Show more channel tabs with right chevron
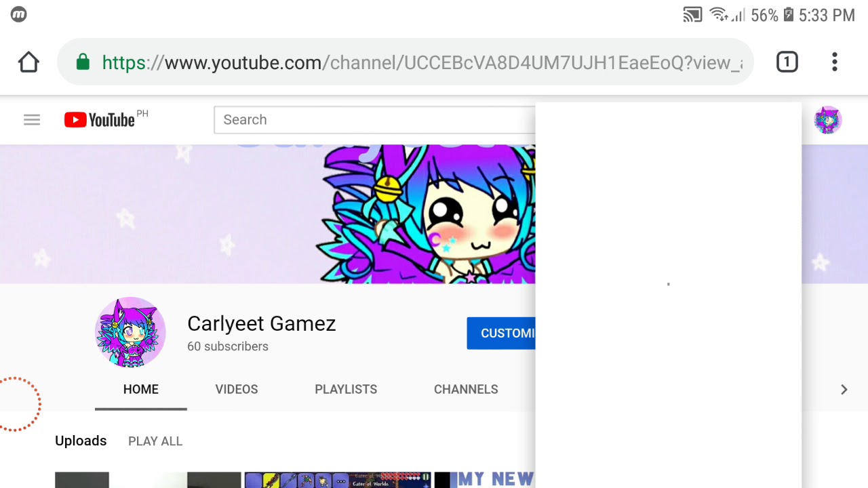The image size is (868, 488). [x=844, y=390]
